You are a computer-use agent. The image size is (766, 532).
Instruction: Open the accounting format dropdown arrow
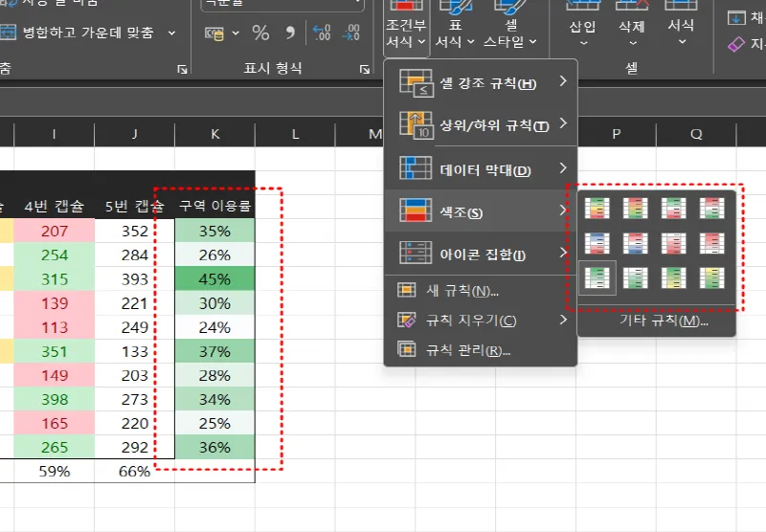pyautogui.click(x=236, y=33)
